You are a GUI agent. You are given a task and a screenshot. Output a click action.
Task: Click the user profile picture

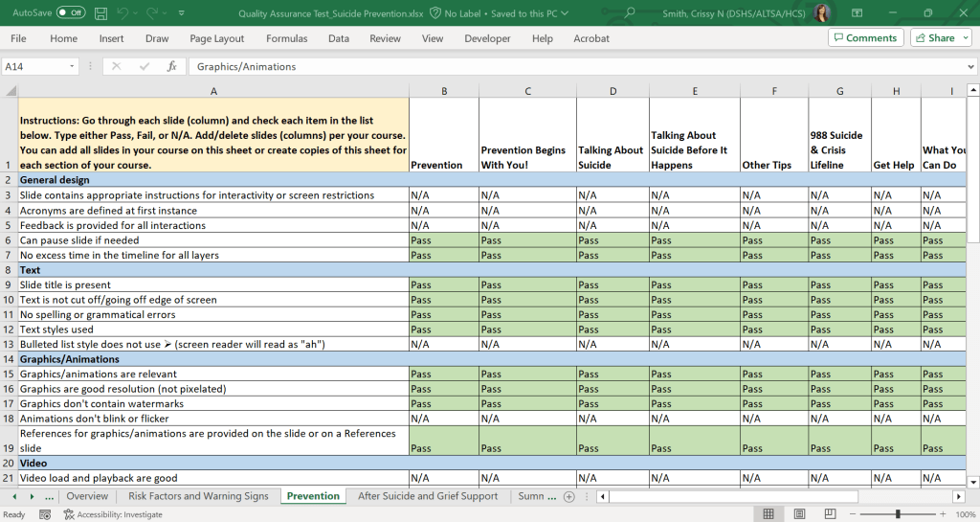tap(821, 12)
